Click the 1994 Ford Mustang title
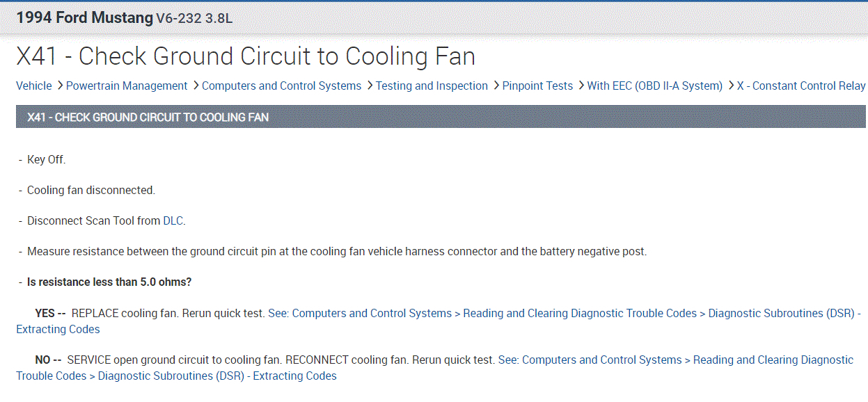Image resolution: width=868 pixels, height=402 pixels. [84, 17]
